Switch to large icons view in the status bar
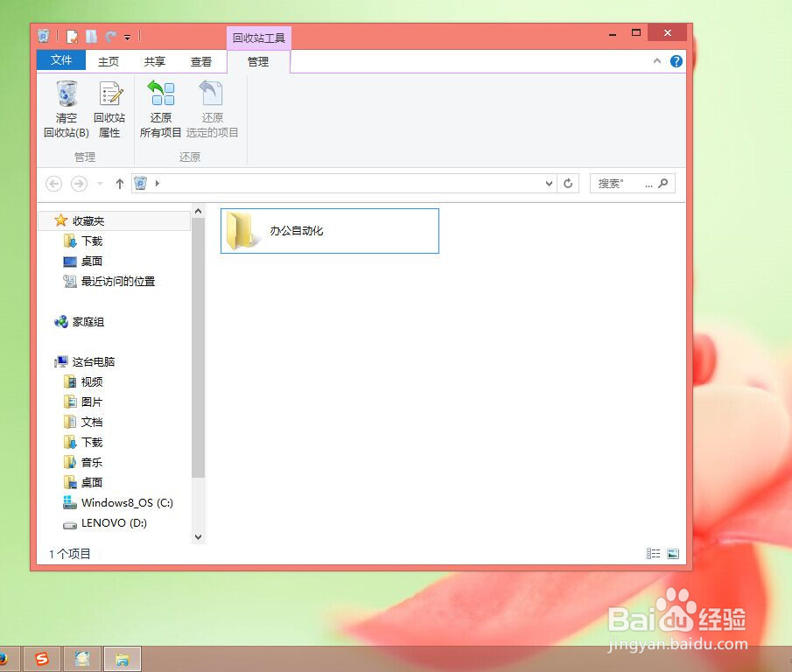792x672 pixels. [x=673, y=553]
